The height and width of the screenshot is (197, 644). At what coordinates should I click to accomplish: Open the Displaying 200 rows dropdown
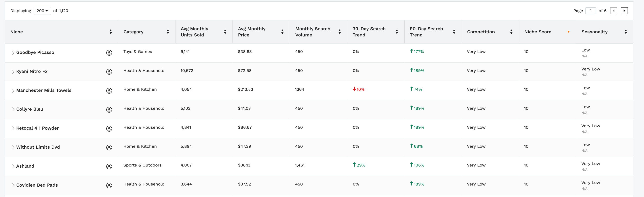[42, 11]
